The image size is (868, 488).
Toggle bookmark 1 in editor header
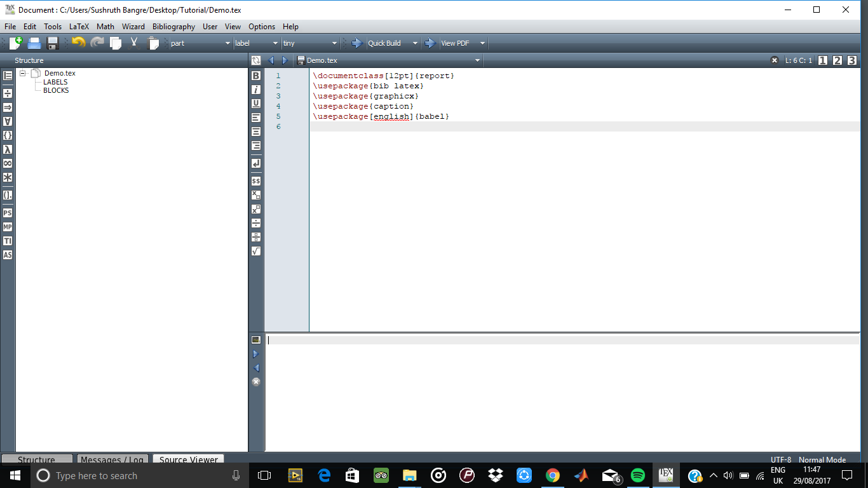click(x=823, y=60)
